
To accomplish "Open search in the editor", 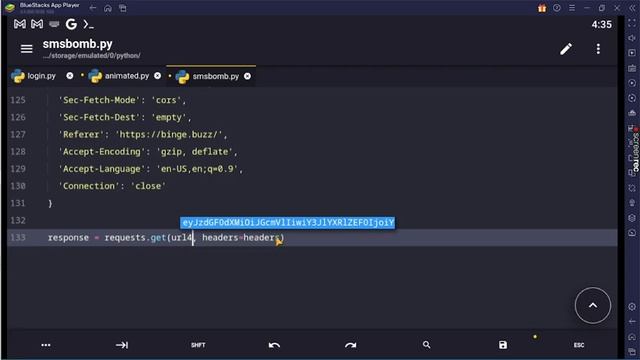I will pyautogui.click(x=427, y=345).
